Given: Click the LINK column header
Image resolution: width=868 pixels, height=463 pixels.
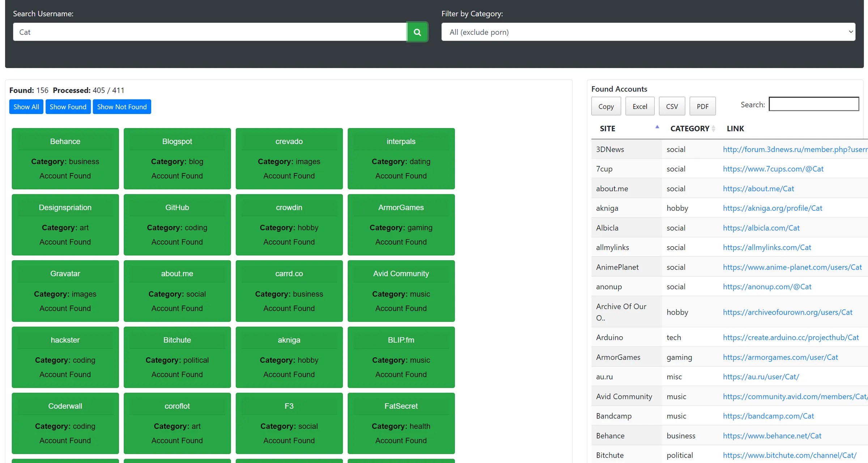Looking at the screenshot, I should point(735,129).
